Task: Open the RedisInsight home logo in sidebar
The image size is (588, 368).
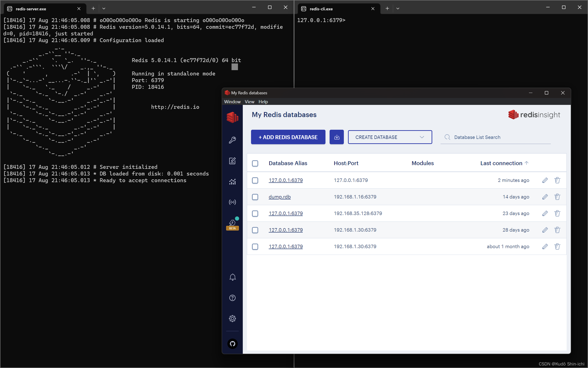Action: coord(232,117)
